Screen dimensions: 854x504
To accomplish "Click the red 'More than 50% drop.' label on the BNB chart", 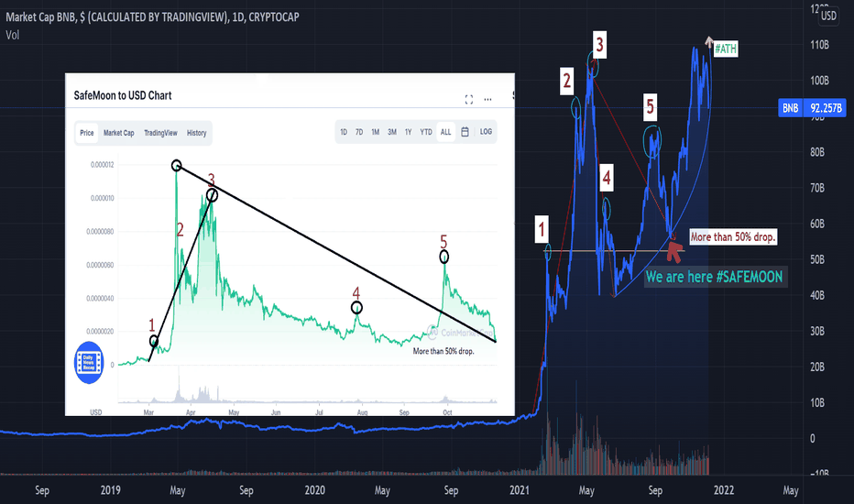I will click(x=732, y=237).
